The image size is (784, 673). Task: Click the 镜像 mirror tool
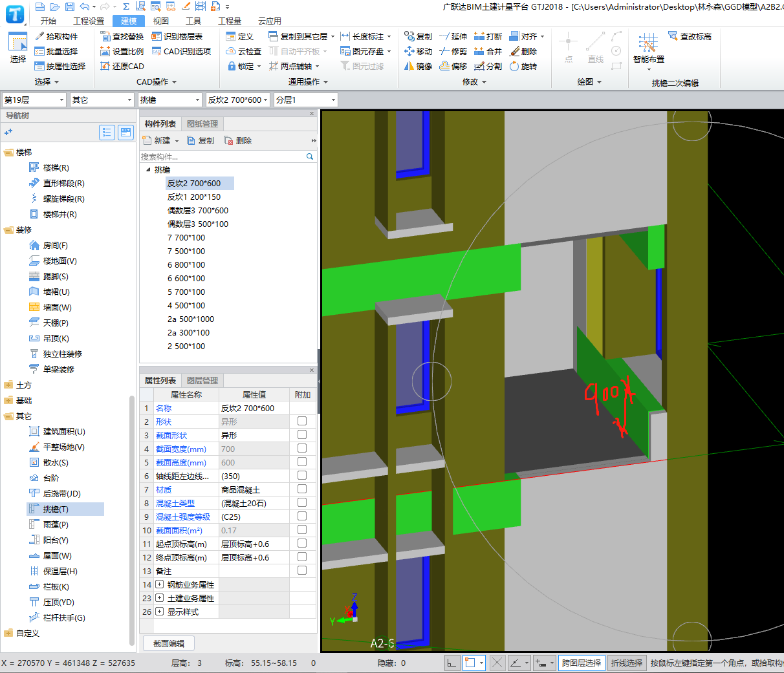[x=418, y=66]
